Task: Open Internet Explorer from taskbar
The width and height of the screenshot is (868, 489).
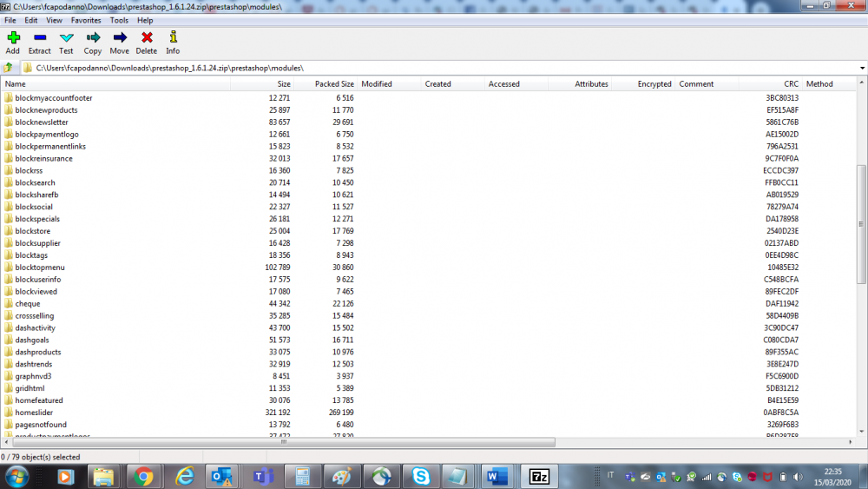Action: [x=184, y=477]
